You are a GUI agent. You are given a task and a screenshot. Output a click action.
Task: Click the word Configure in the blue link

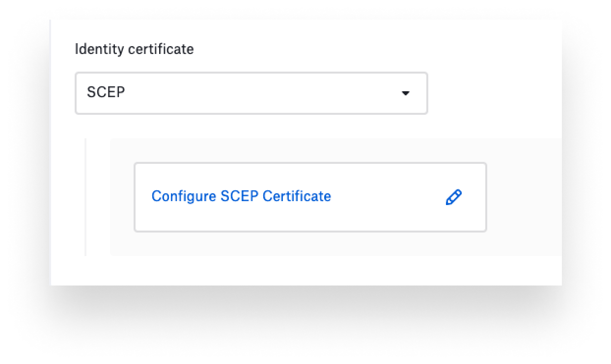184,196
